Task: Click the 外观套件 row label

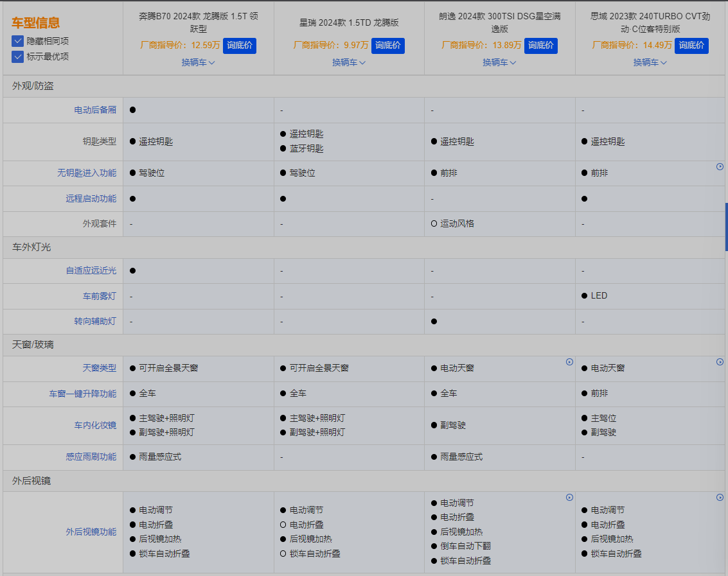Action: [100, 223]
